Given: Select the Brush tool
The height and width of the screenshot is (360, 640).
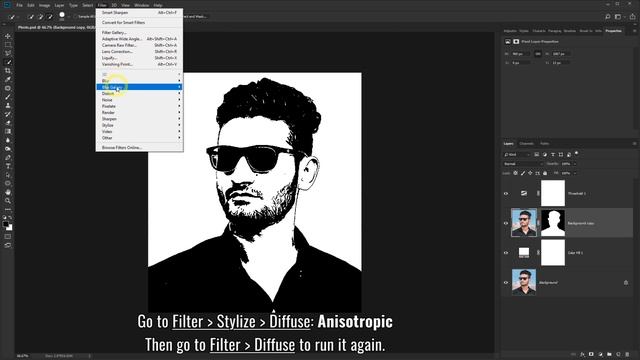Looking at the screenshot, I should click(x=8, y=97).
